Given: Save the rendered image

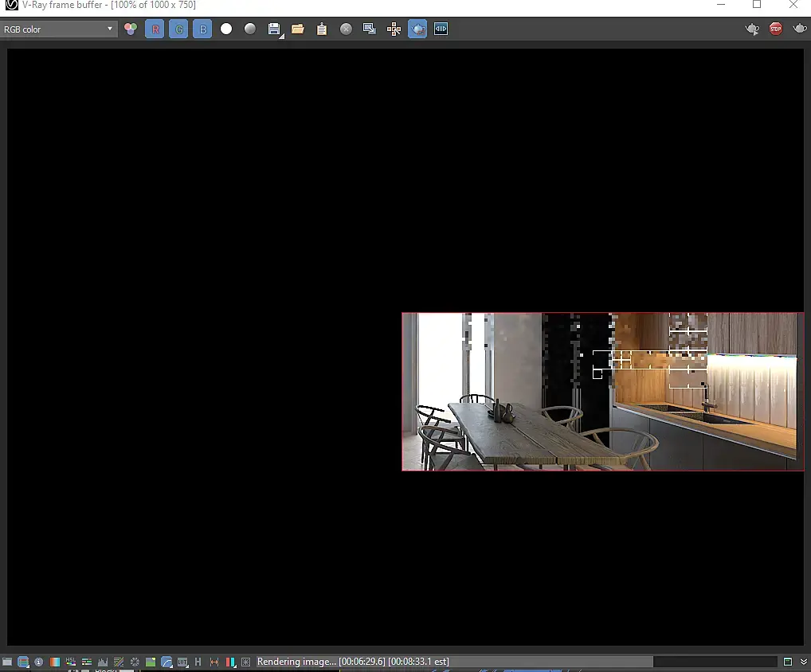Looking at the screenshot, I should click(274, 29).
